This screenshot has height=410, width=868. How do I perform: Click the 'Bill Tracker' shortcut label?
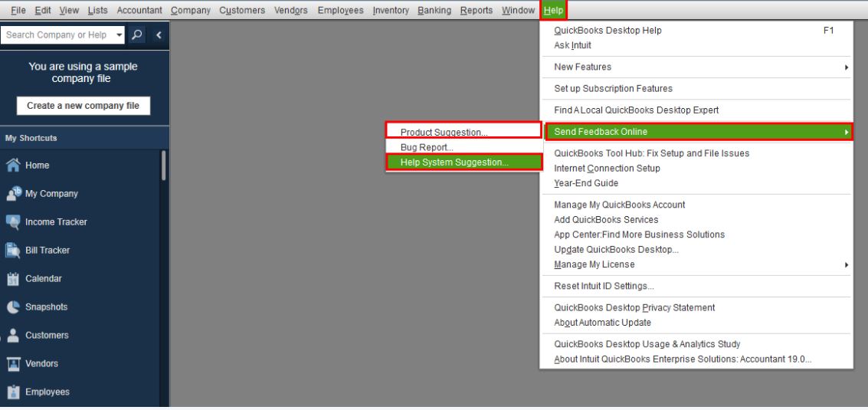pyautogui.click(x=47, y=251)
